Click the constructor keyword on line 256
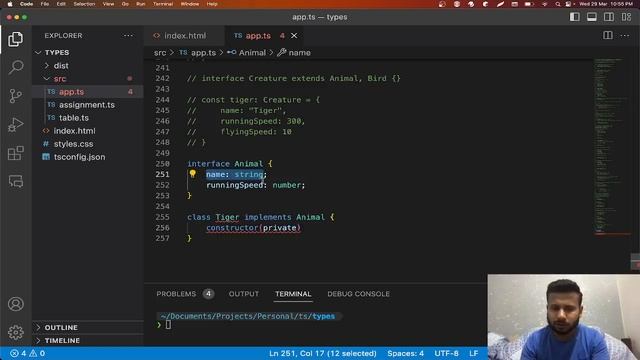This screenshot has height=360, width=640. pos(232,228)
